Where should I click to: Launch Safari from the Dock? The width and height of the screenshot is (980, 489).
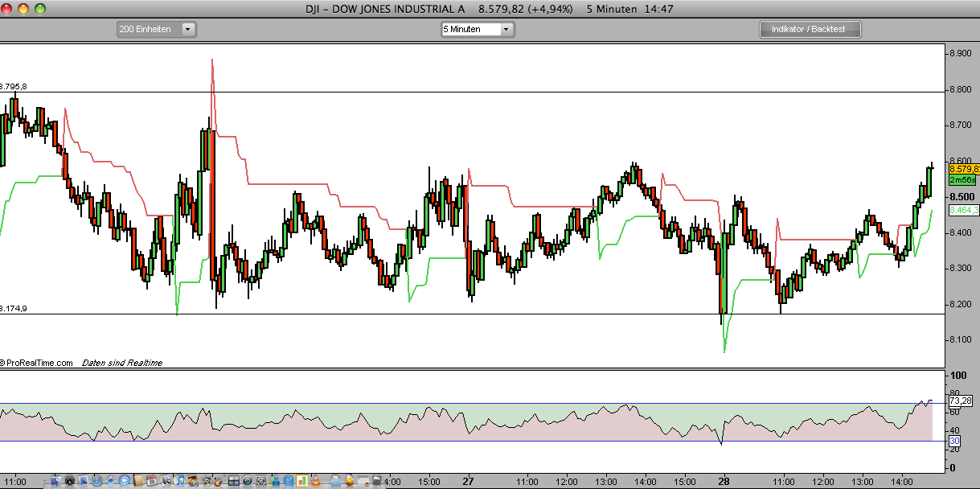tap(96, 481)
